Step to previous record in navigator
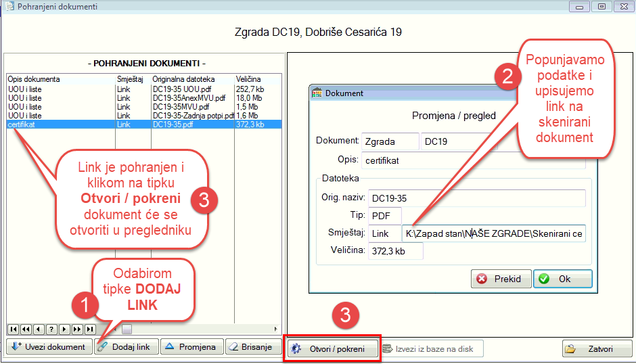The width and height of the screenshot is (636, 364). point(39,329)
